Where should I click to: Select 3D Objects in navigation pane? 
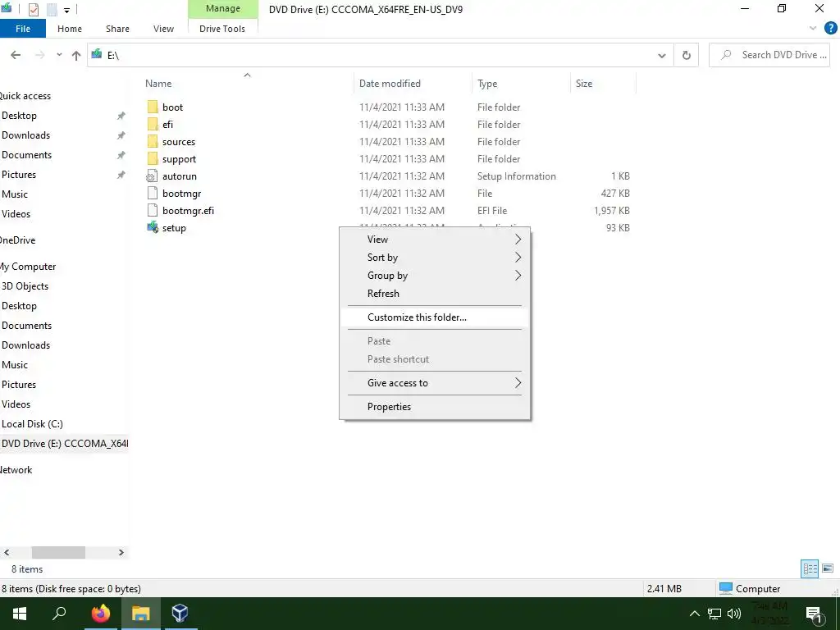pyautogui.click(x=25, y=286)
